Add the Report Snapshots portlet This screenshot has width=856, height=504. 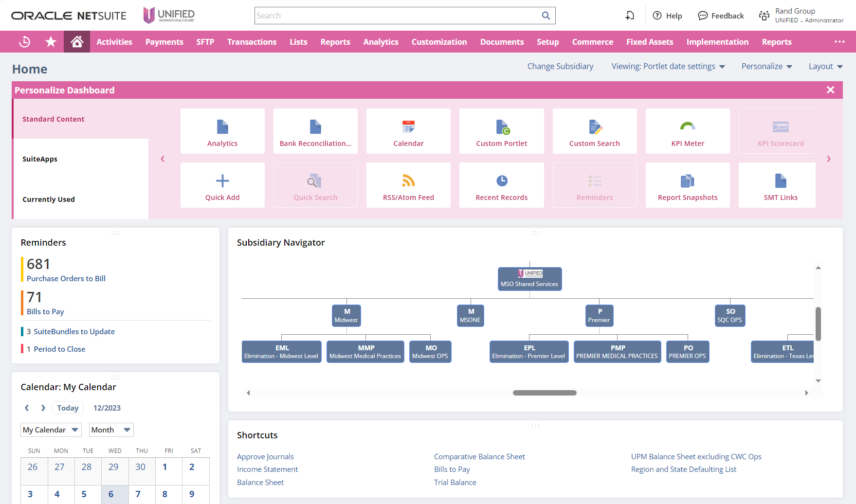tap(688, 185)
